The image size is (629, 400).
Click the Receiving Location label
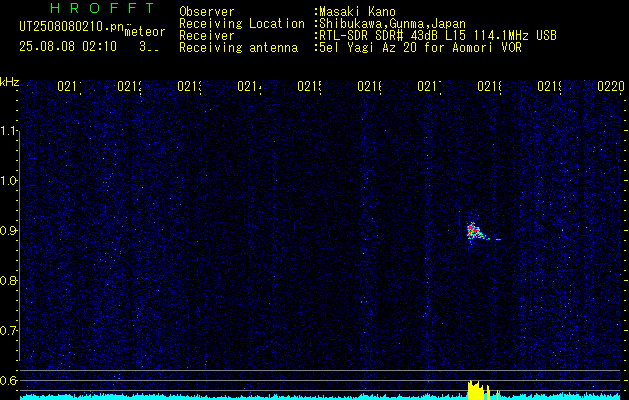[242, 24]
